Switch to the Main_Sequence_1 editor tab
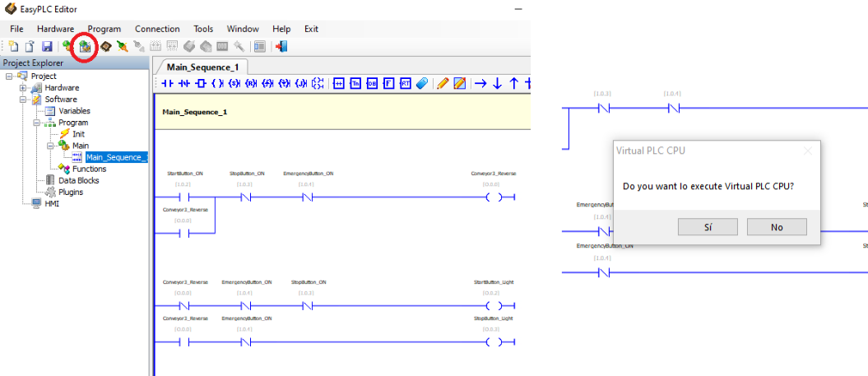Screen dimensions: 868x376 202,67
